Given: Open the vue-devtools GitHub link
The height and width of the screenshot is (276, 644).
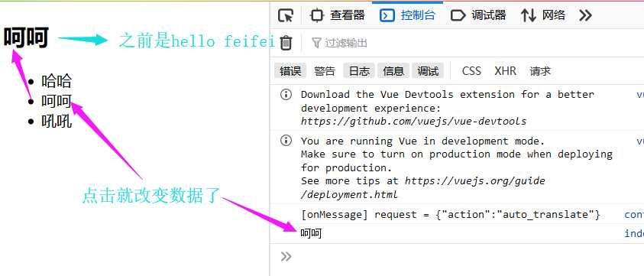Looking at the screenshot, I should [413, 122].
